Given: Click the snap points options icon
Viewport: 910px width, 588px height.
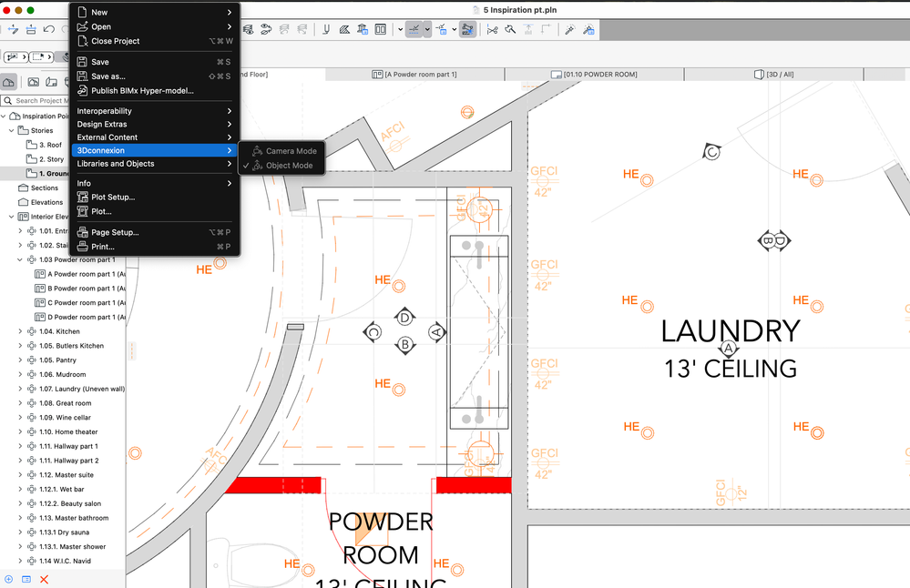Looking at the screenshot, I should pos(442,29).
